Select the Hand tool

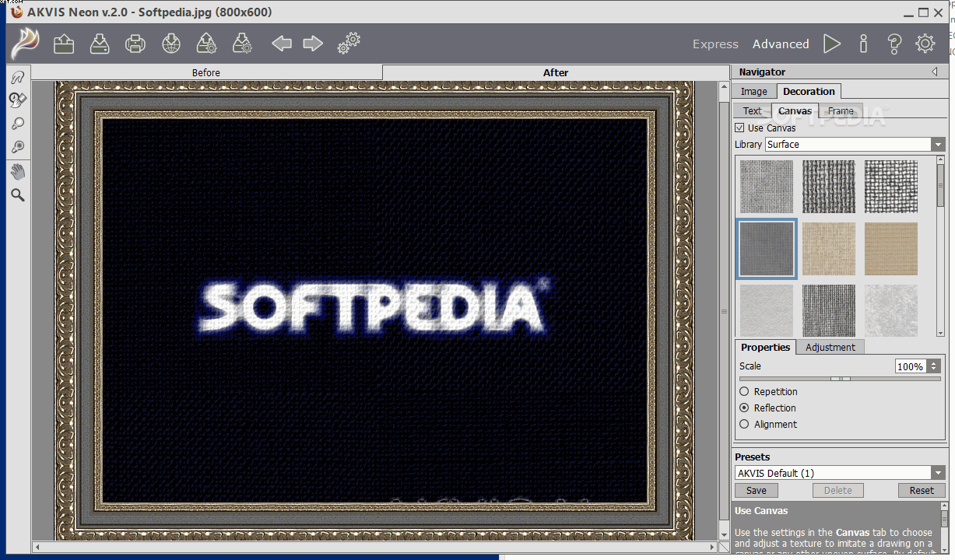(17, 172)
